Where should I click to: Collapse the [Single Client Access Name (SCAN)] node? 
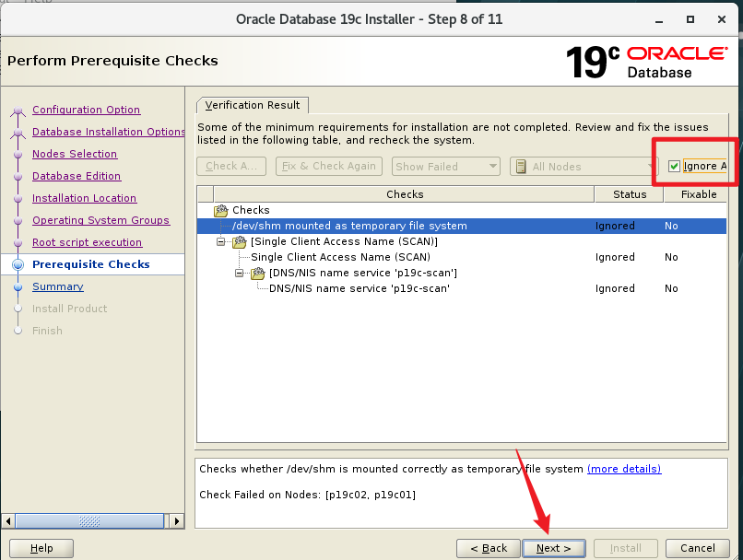[221, 242]
